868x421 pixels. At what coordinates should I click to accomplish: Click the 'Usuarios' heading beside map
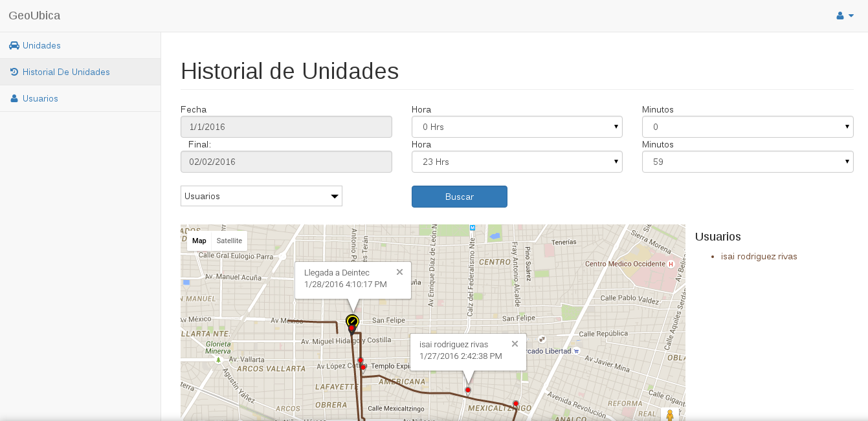pyautogui.click(x=718, y=237)
